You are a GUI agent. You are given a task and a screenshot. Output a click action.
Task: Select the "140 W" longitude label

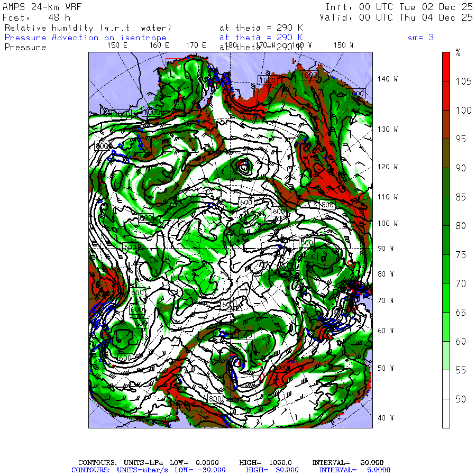pyautogui.click(x=387, y=79)
